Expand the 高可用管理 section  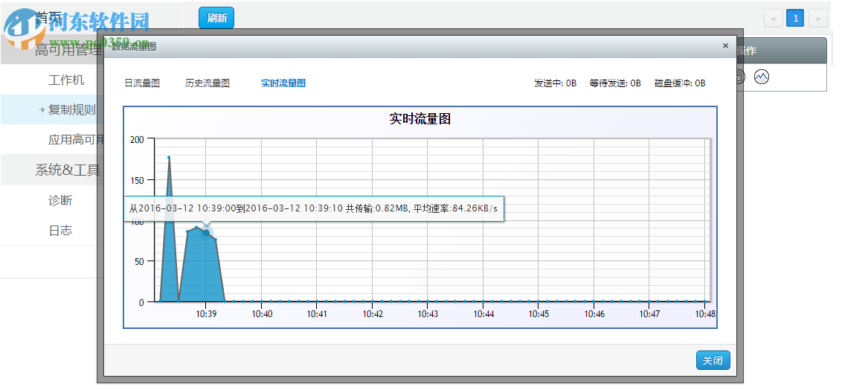tap(68, 50)
